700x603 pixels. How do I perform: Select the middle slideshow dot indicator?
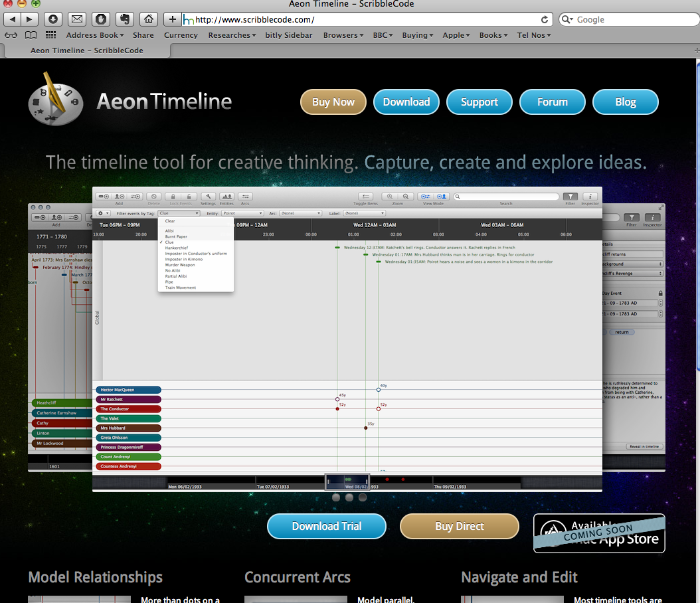click(349, 497)
